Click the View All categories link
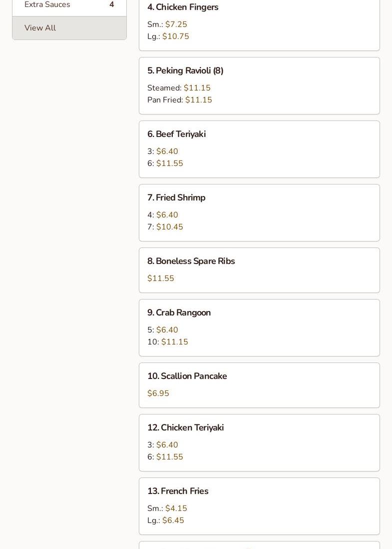The height and width of the screenshot is (549, 392). [40, 28]
